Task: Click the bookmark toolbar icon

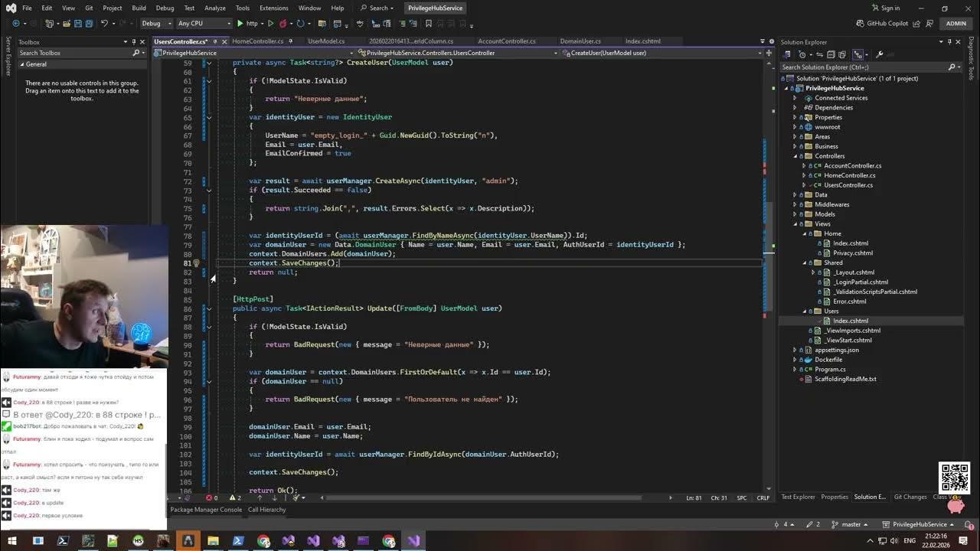Action: point(428,23)
